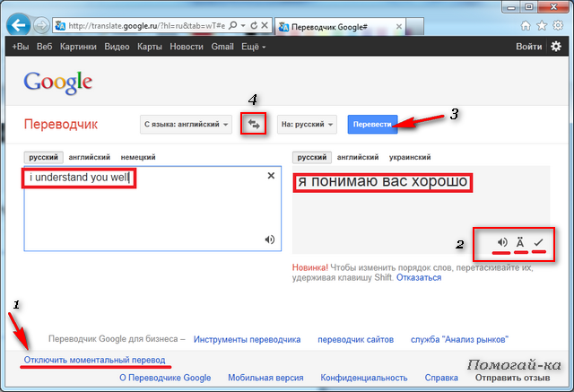Rate translation with checkmark icon
This screenshot has height=392, width=574.
point(538,242)
